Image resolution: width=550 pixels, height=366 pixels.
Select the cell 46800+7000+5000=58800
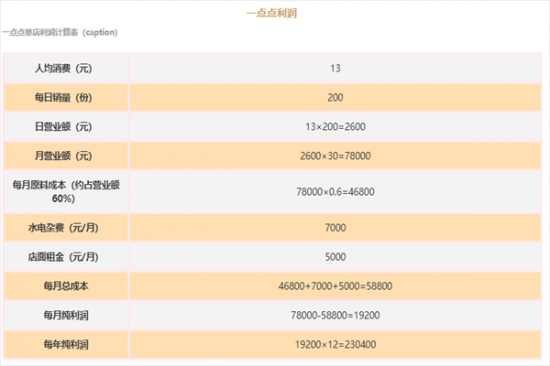[335, 286]
